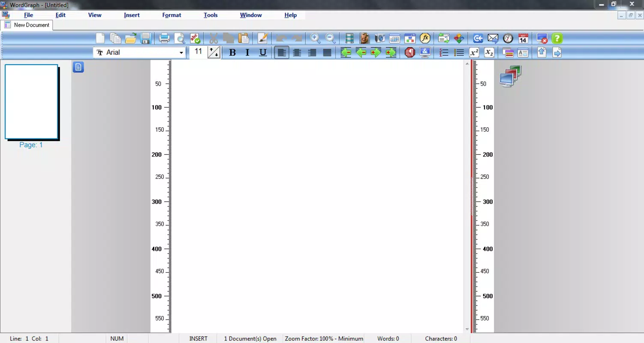The image size is (644, 343).
Task: Click the stacked monitors icon in right panel
Action: point(510,76)
